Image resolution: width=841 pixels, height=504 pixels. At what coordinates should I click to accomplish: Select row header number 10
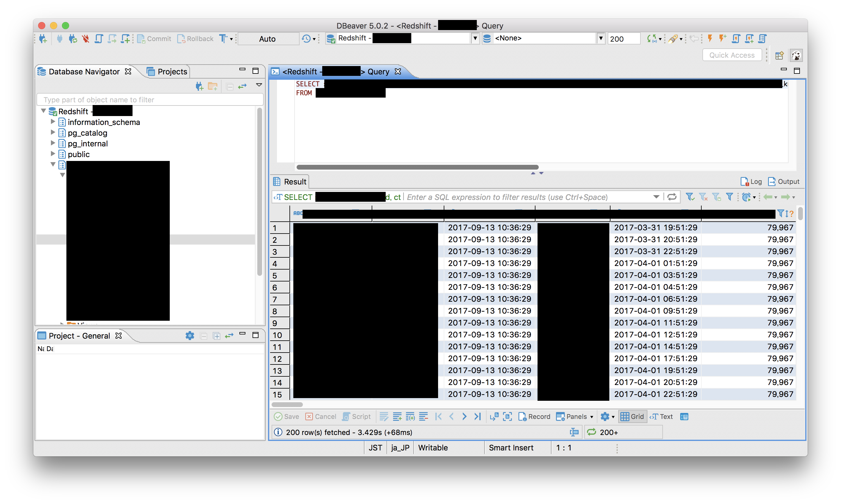[x=279, y=335]
